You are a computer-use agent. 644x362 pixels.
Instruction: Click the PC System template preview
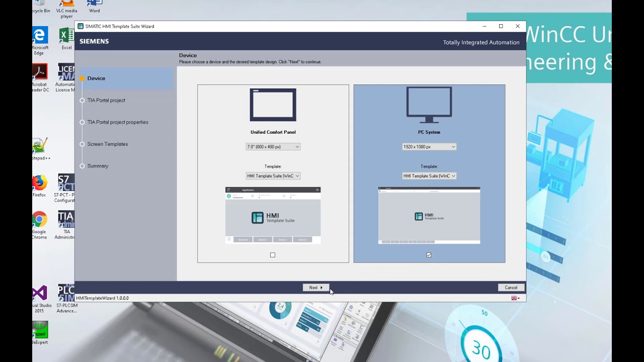point(429,215)
